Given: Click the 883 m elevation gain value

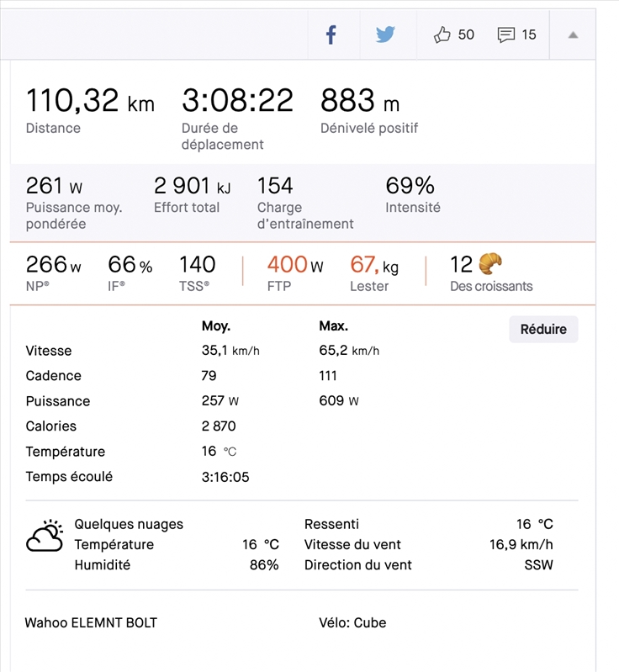Looking at the screenshot, I should (360, 101).
